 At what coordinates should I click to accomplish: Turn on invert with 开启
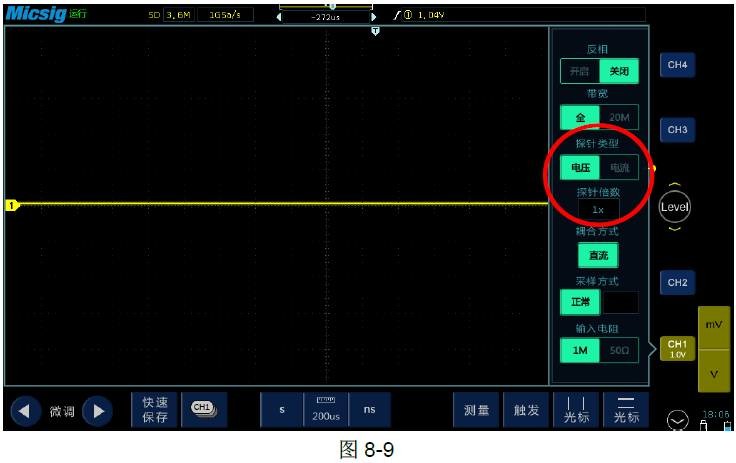click(x=579, y=72)
